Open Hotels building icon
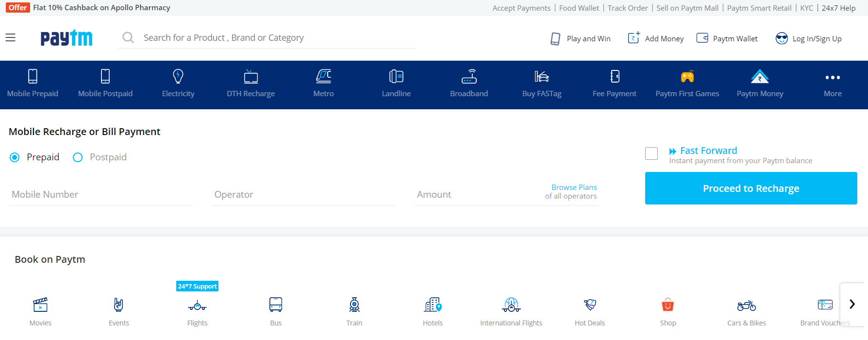This screenshot has width=868, height=340. click(433, 305)
